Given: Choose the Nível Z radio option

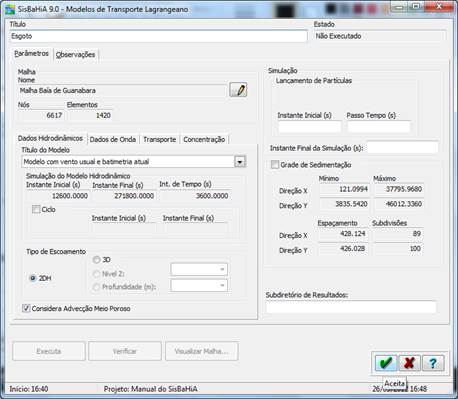Looking at the screenshot, I should click(96, 274).
